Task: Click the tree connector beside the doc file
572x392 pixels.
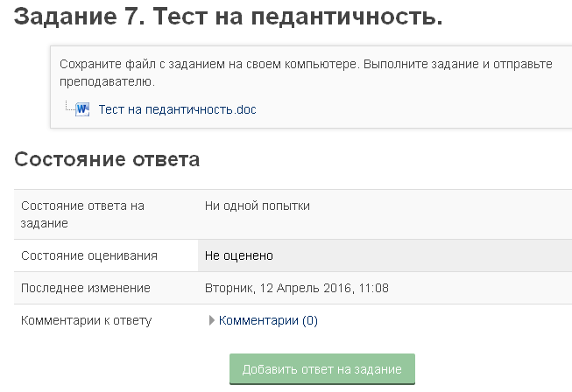Action: (70, 106)
